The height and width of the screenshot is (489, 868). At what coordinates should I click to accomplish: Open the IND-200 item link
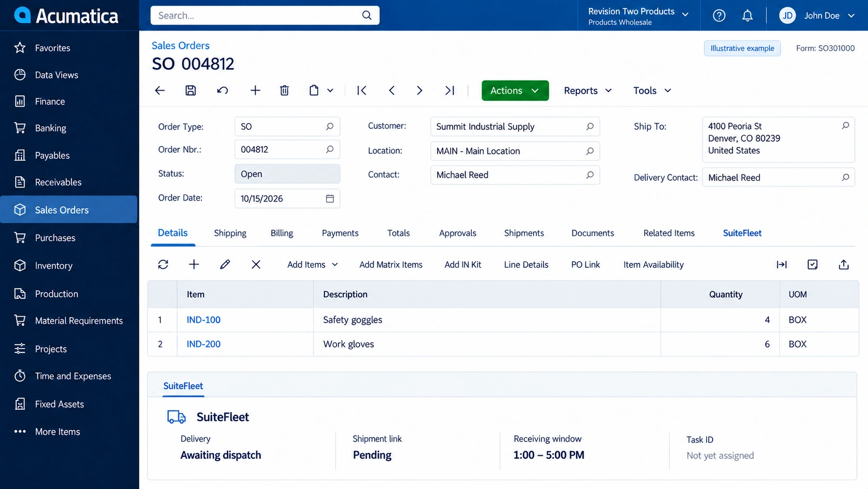tap(204, 344)
